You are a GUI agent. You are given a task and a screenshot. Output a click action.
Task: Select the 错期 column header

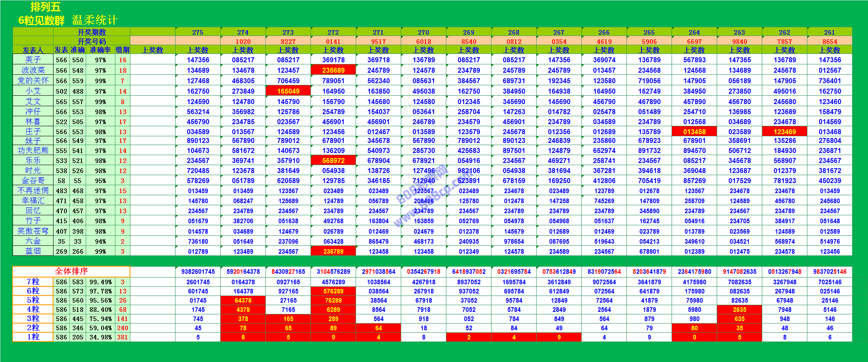[x=122, y=50]
